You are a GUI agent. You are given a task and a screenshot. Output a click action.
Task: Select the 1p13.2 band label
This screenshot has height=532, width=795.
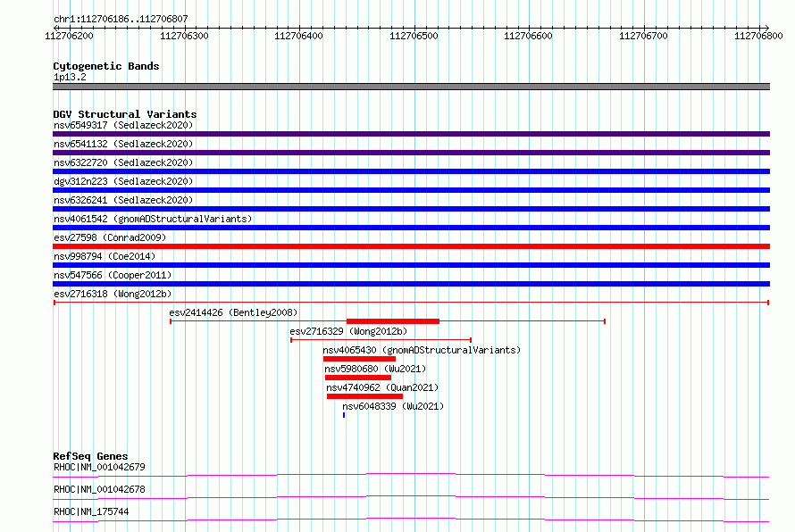coord(70,77)
